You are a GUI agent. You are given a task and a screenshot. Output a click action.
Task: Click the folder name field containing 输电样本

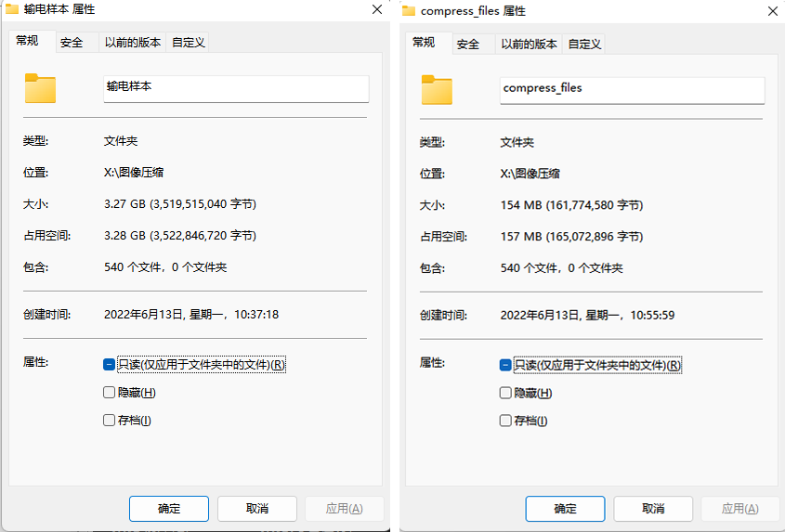pyautogui.click(x=236, y=87)
